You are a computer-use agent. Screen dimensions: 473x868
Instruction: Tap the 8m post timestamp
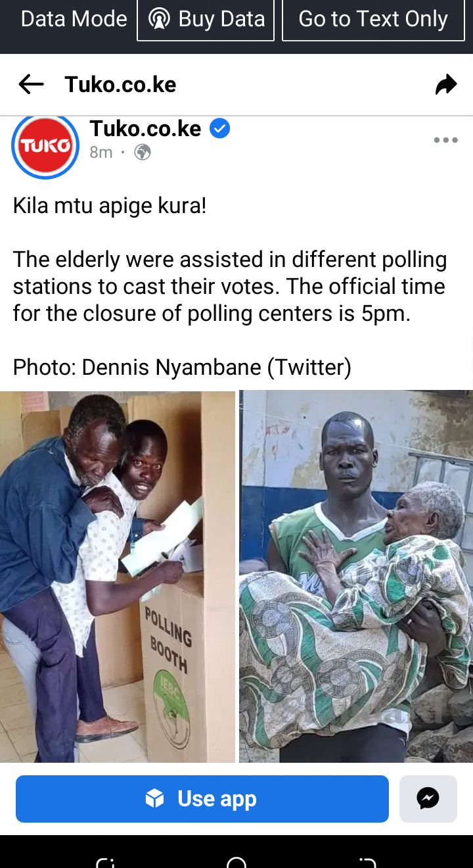[x=101, y=153]
